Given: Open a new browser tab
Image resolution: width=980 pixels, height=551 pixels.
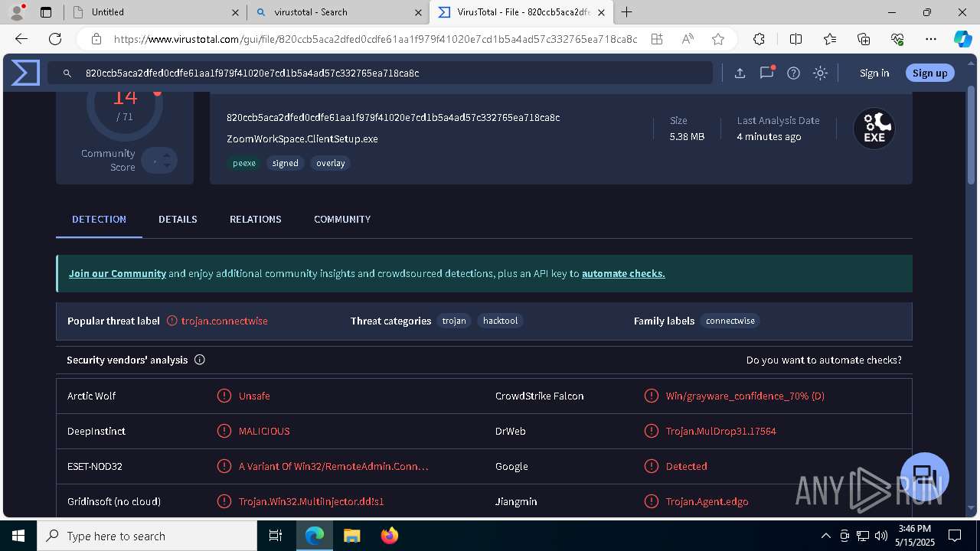Looking at the screenshot, I should pyautogui.click(x=626, y=12).
